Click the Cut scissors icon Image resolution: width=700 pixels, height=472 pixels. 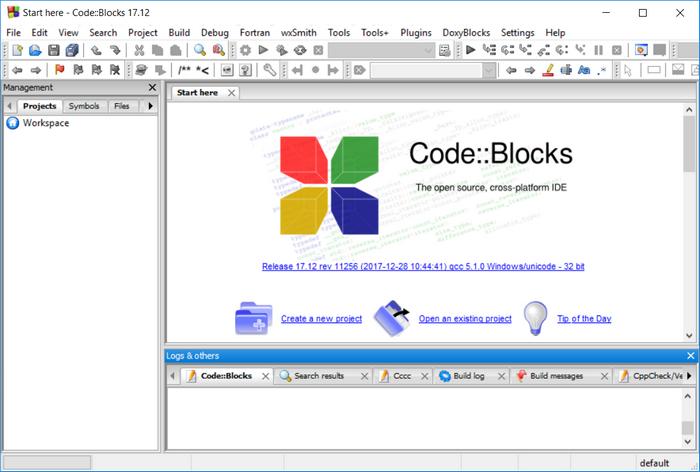coord(139,50)
